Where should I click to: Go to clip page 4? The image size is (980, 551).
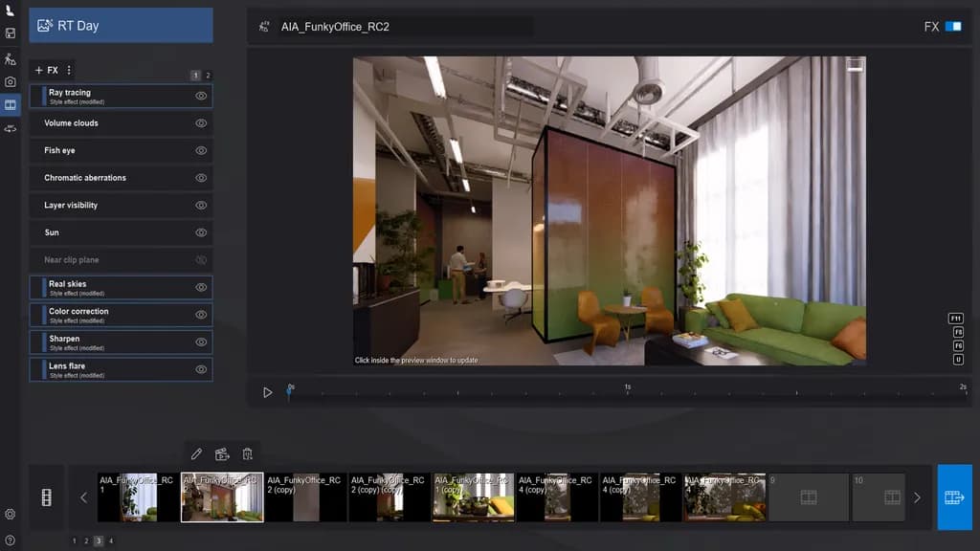coord(111,541)
